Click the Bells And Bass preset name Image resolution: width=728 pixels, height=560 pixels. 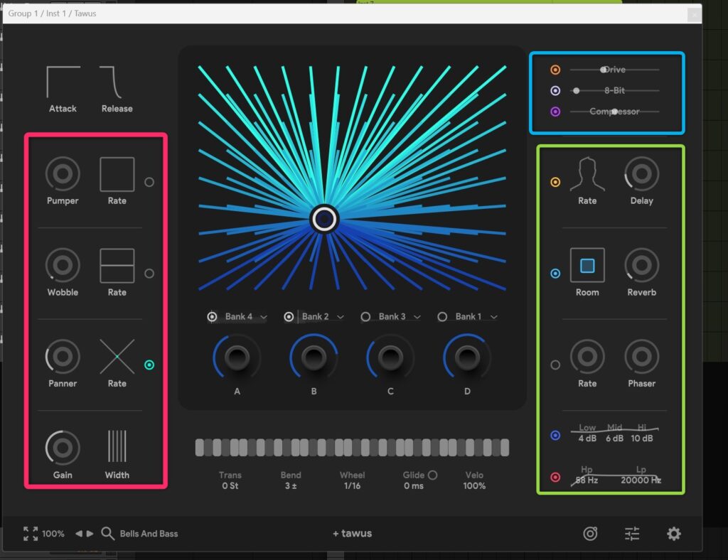(x=149, y=534)
